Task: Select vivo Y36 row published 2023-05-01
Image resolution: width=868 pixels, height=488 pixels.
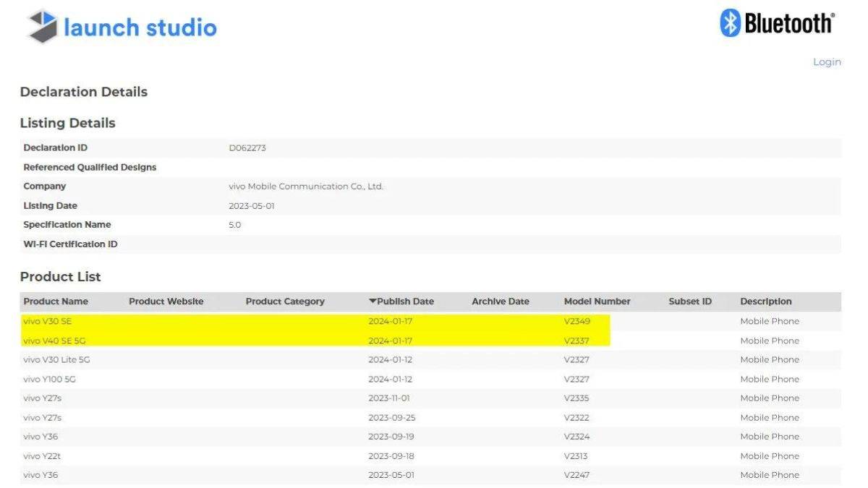Action: click(x=430, y=475)
